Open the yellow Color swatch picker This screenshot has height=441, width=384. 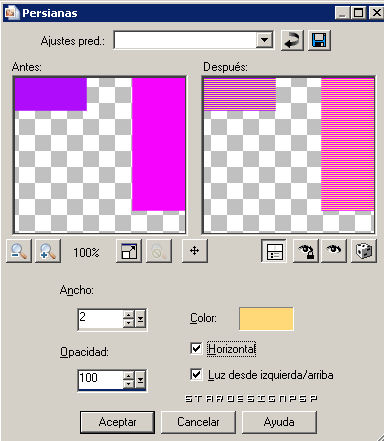pos(266,319)
